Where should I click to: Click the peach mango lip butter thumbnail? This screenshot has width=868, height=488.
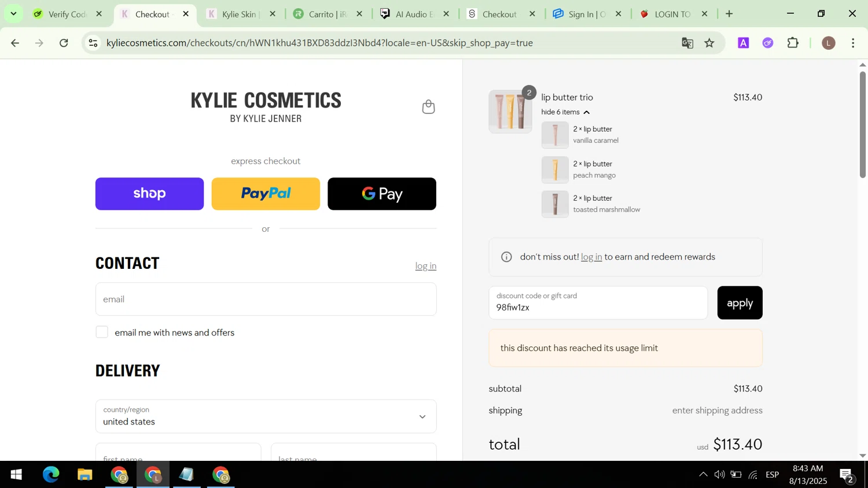tap(555, 169)
